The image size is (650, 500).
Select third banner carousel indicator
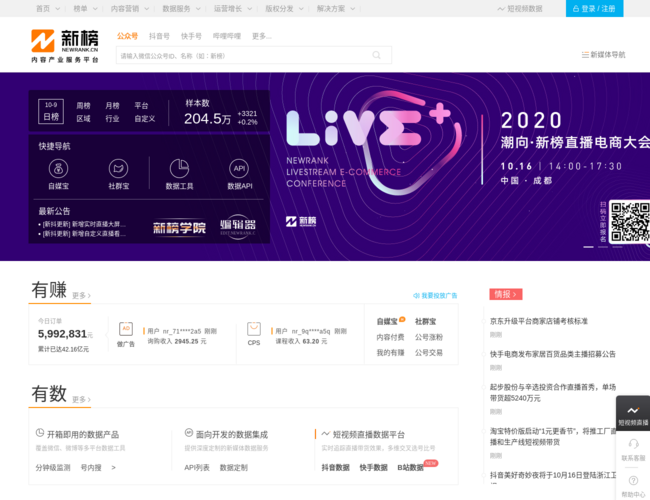click(617, 247)
